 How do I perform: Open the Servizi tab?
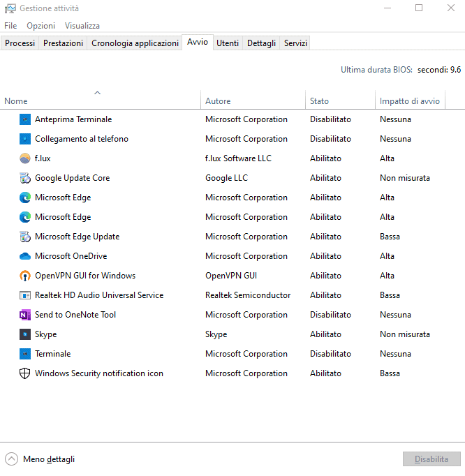pos(295,43)
